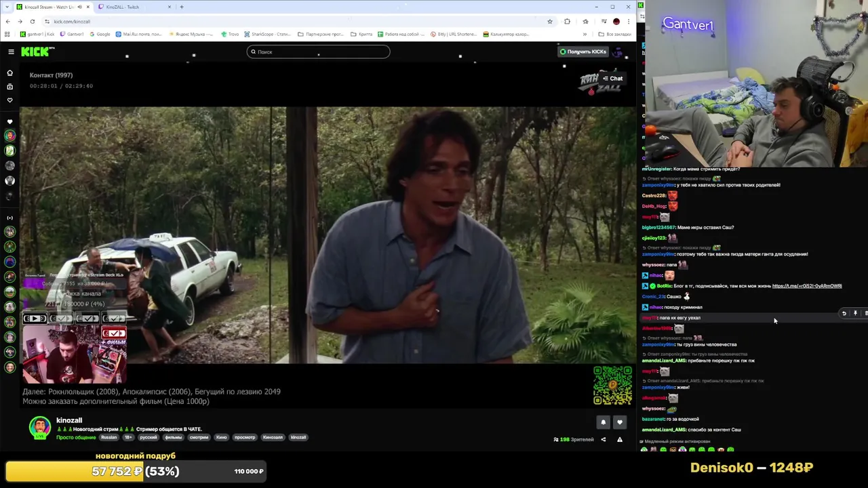Select Кинозалл tag

coord(273,437)
